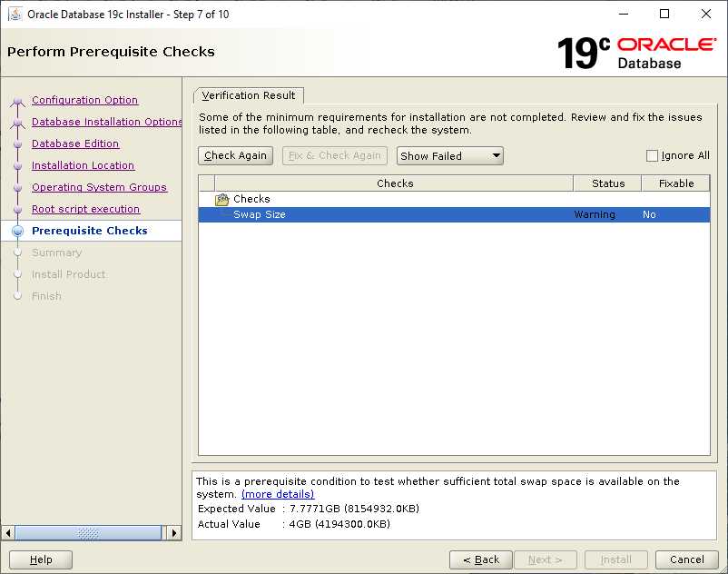The image size is (728, 574).
Task: Open the Database Edition step
Action: pyautogui.click(x=75, y=143)
